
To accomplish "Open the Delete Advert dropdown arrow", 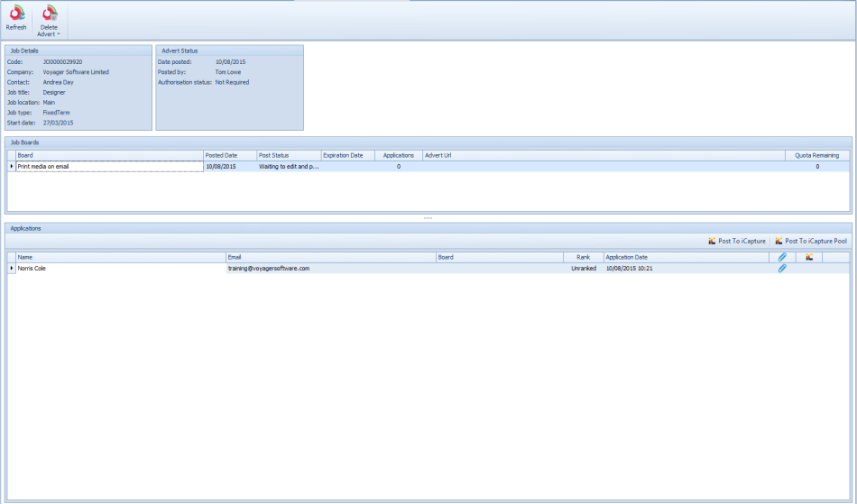I will tap(59, 34).
